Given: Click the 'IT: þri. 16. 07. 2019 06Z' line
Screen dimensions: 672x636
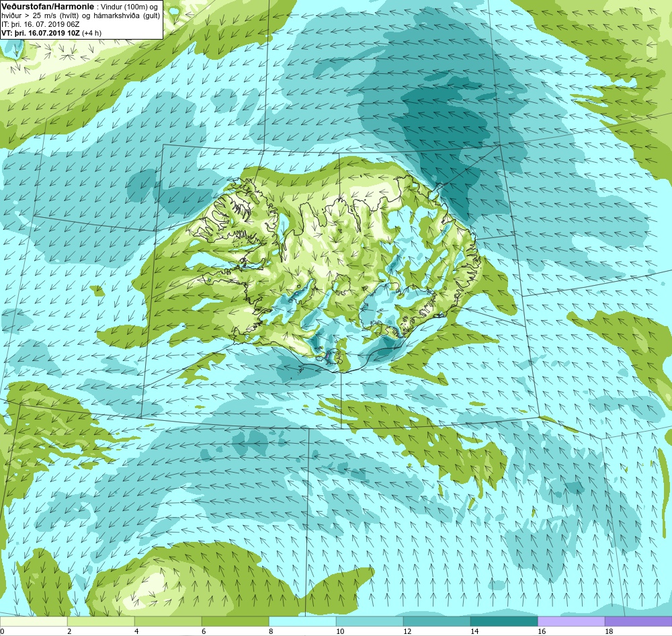Looking at the screenshot, I should point(41,24).
